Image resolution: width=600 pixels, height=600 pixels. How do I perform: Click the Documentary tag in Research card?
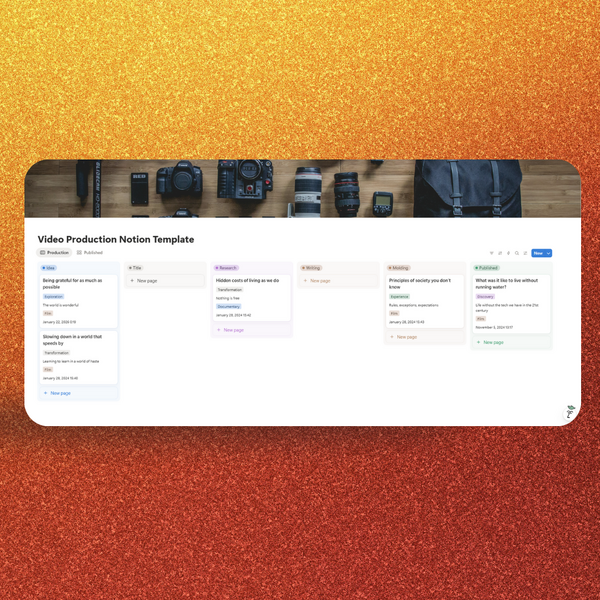[x=228, y=307]
